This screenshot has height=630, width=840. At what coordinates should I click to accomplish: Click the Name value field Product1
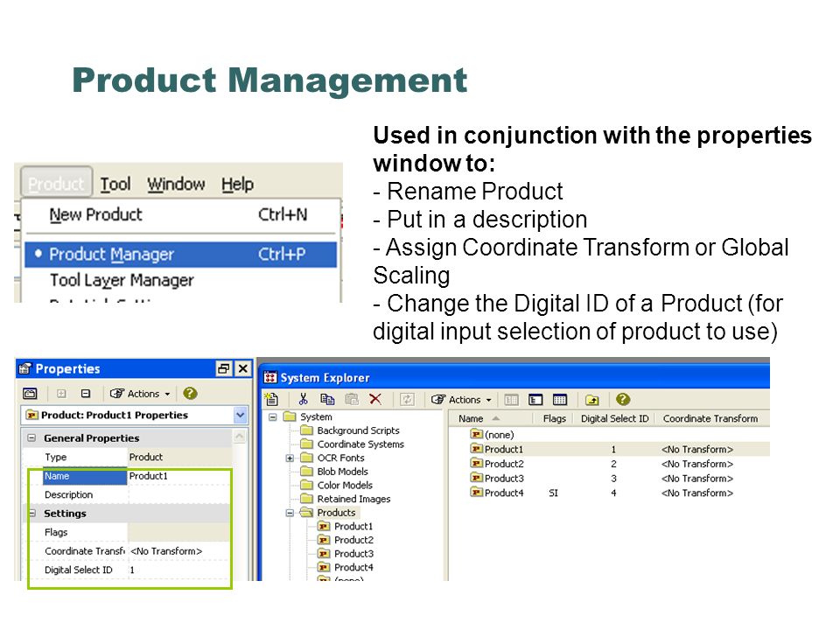coord(179,476)
